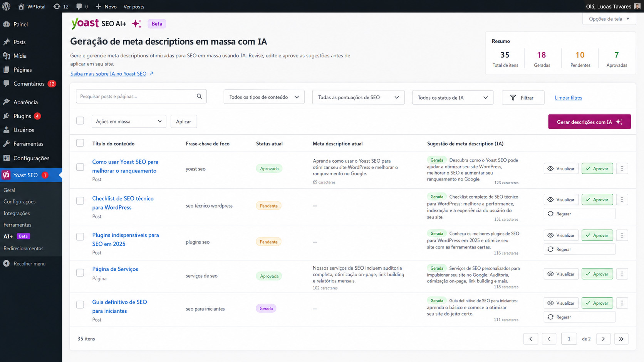Click the search magnifier icon
This screenshot has height=362, width=644.
199,96
